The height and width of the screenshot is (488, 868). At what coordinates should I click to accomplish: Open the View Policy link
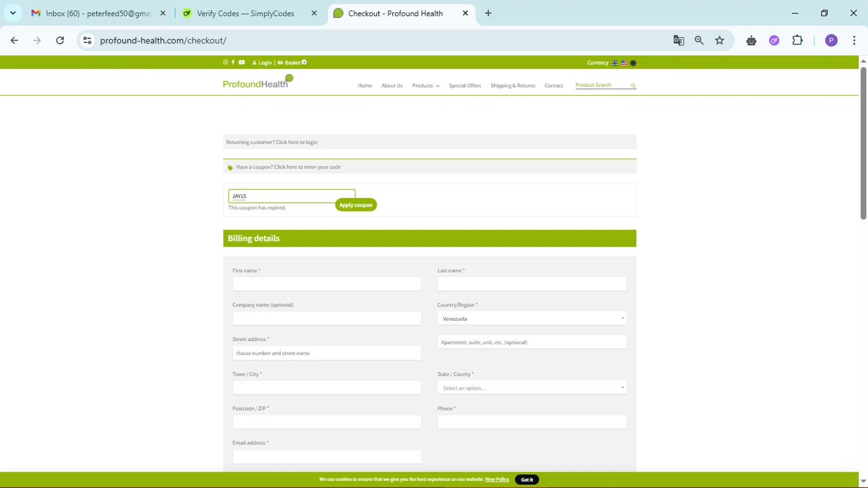[496, 479]
